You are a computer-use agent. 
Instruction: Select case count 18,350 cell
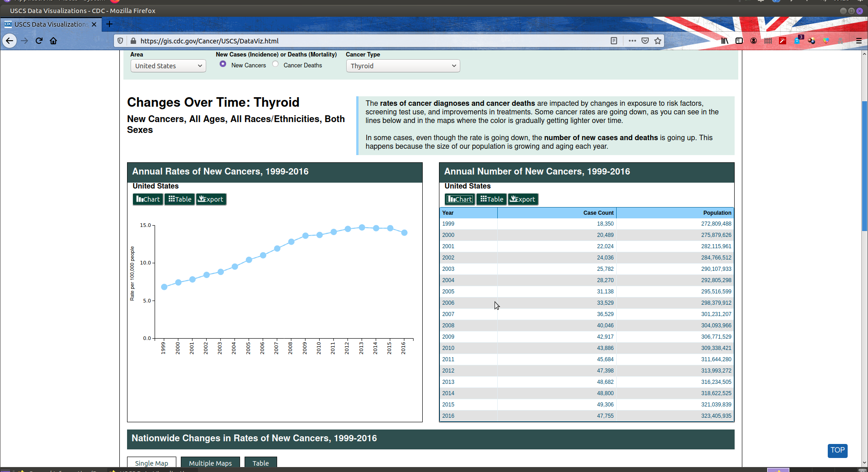(x=557, y=224)
